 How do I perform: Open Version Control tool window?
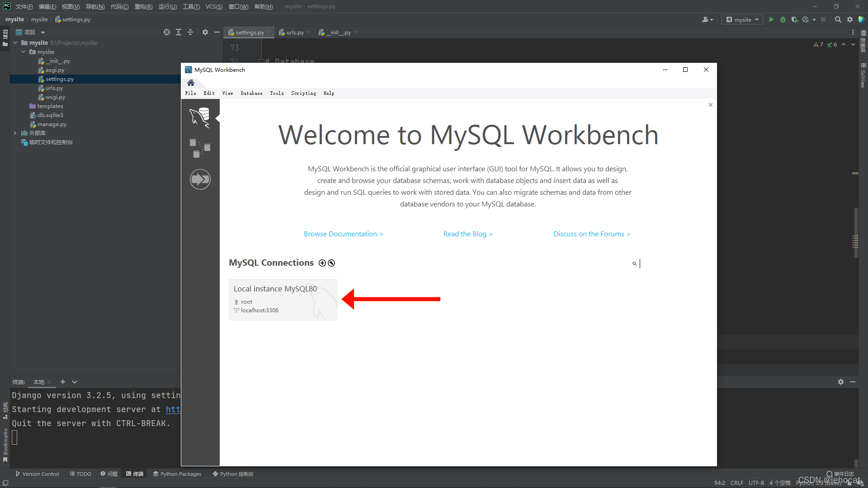click(x=37, y=474)
